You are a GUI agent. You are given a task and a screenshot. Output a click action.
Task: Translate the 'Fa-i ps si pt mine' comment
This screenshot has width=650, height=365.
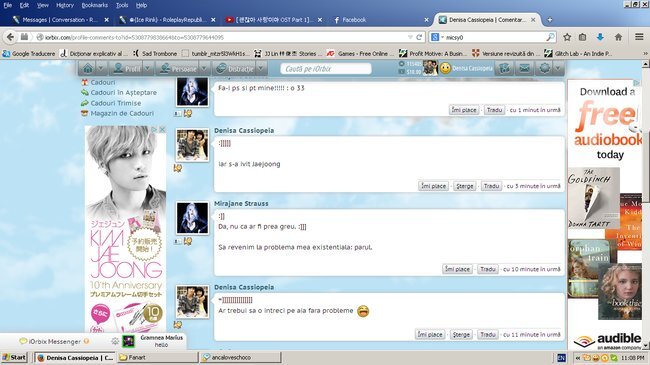(494, 110)
